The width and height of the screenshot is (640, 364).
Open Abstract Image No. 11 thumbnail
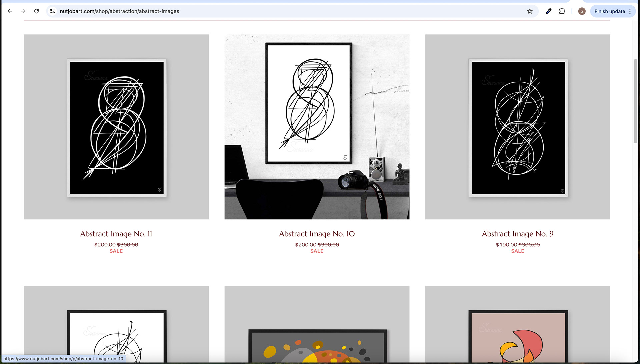point(116,127)
